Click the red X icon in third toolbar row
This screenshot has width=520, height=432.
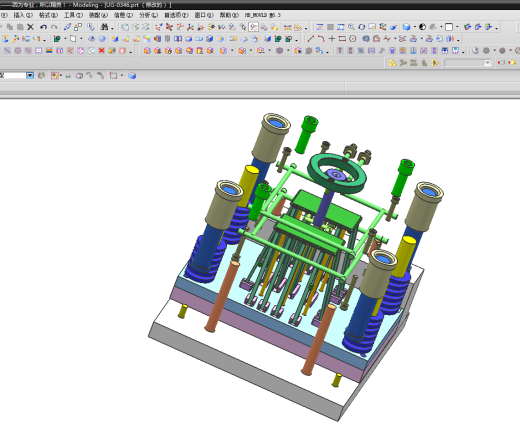102,51
